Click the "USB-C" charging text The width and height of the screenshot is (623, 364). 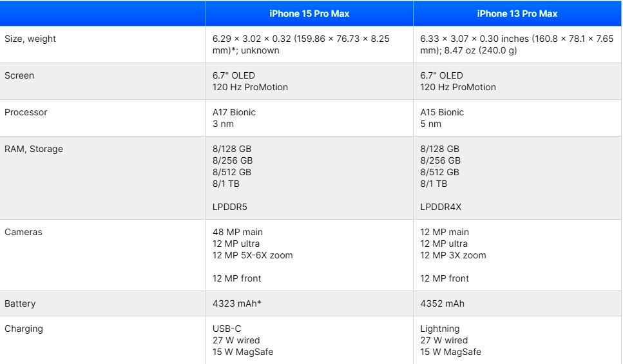tap(227, 329)
